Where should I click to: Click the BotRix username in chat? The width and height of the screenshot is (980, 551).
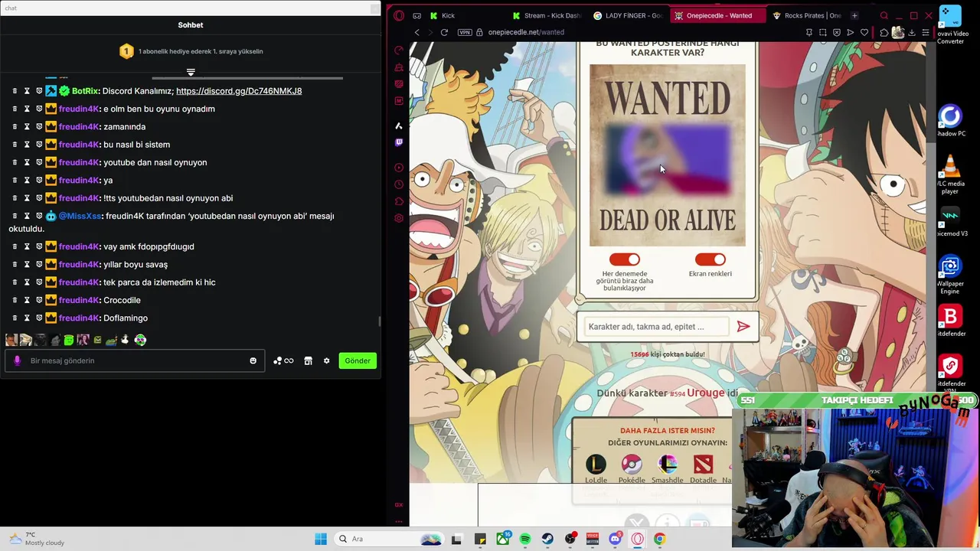click(x=85, y=91)
